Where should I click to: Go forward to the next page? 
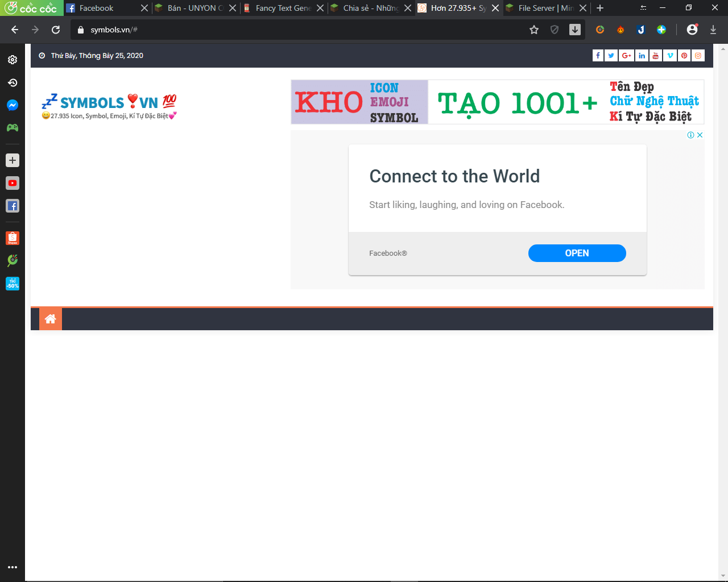click(x=35, y=30)
